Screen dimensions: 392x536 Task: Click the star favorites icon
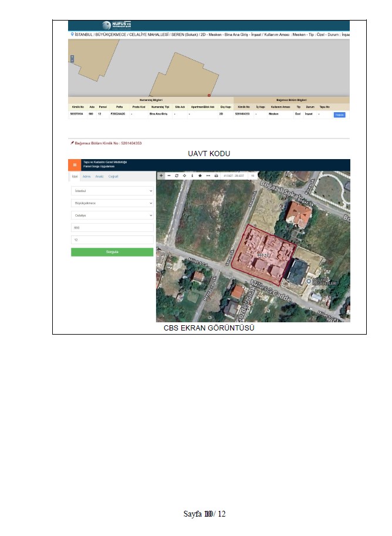click(200, 176)
